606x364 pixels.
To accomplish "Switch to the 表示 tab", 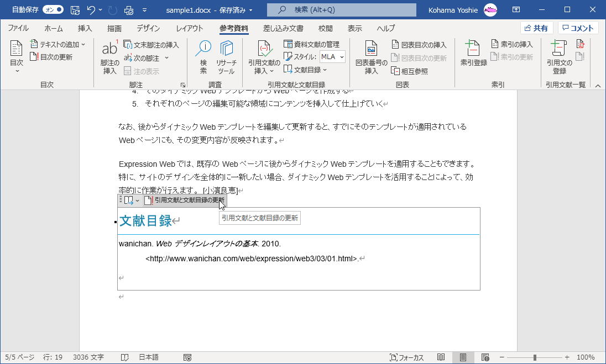I will (354, 28).
